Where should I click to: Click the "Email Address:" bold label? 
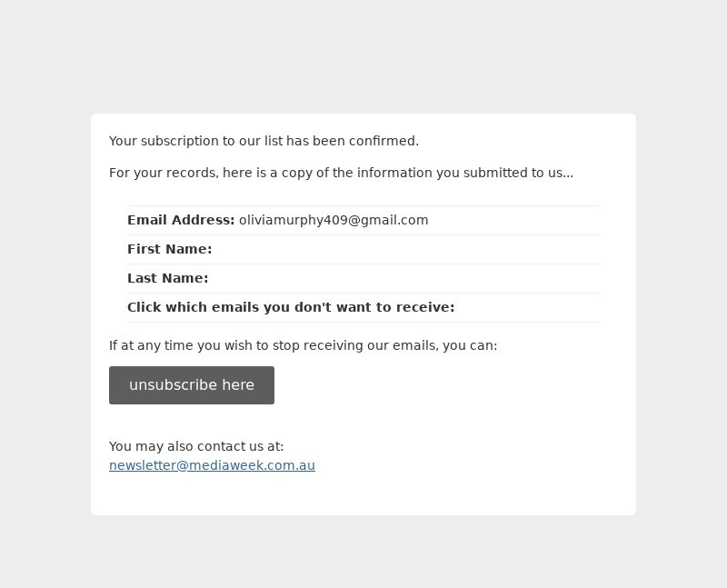[181, 220]
